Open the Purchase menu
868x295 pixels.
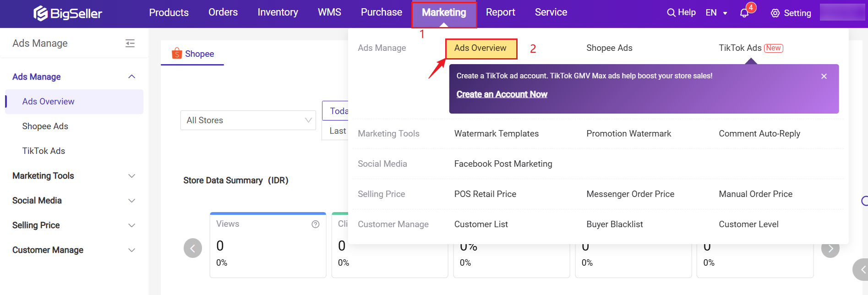(x=382, y=12)
